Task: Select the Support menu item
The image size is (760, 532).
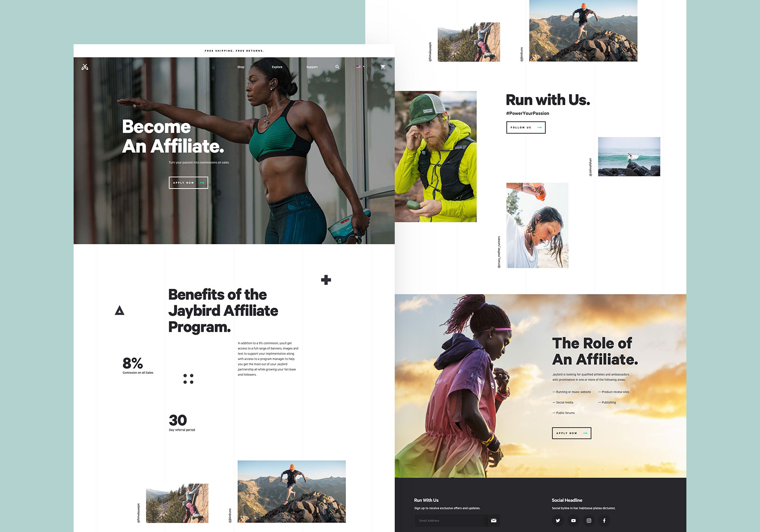Action: coord(312,67)
